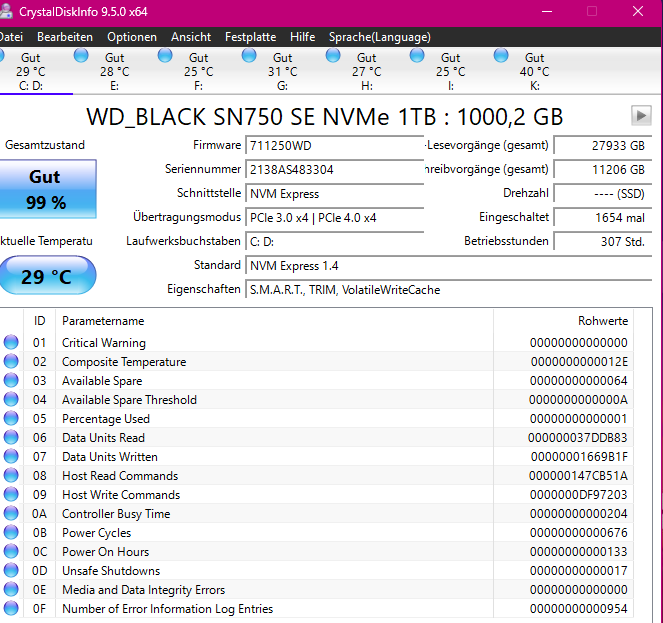Click the blue status orb for drive E:
Image resolution: width=663 pixels, height=623 pixels.
coord(81,55)
